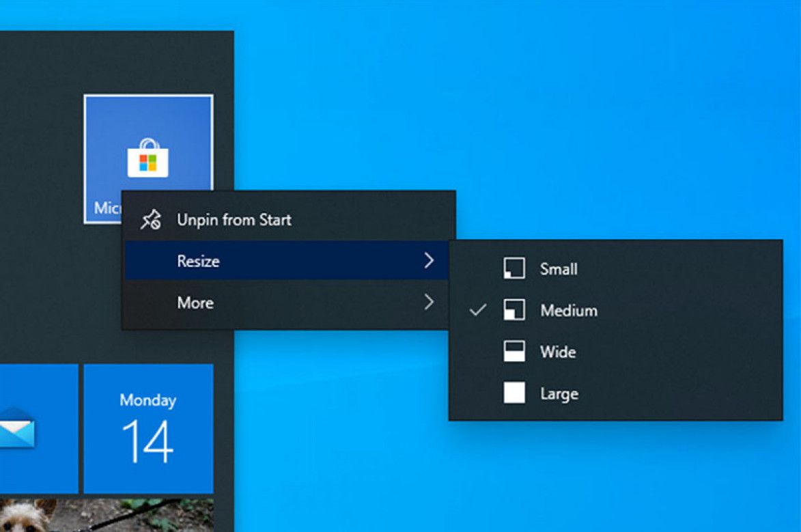The image size is (801, 532).
Task: Choose the Large tile size
Action: pyautogui.click(x=615, y=393)
